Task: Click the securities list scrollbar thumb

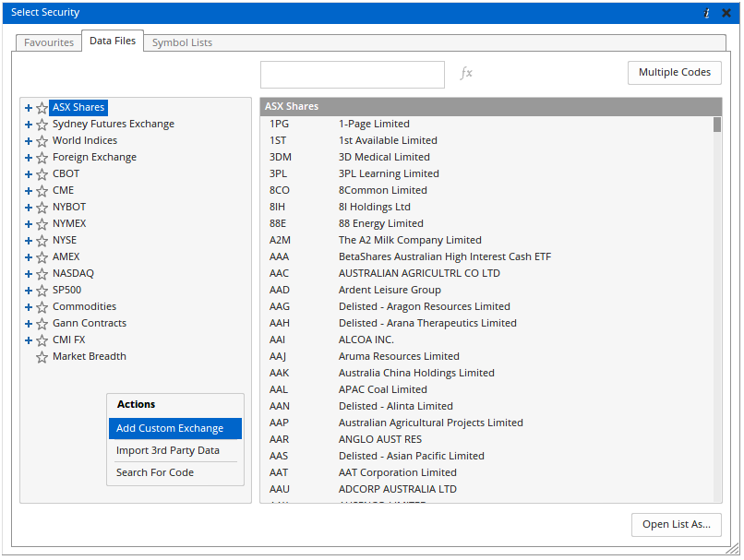Action: tap(717, 125)
